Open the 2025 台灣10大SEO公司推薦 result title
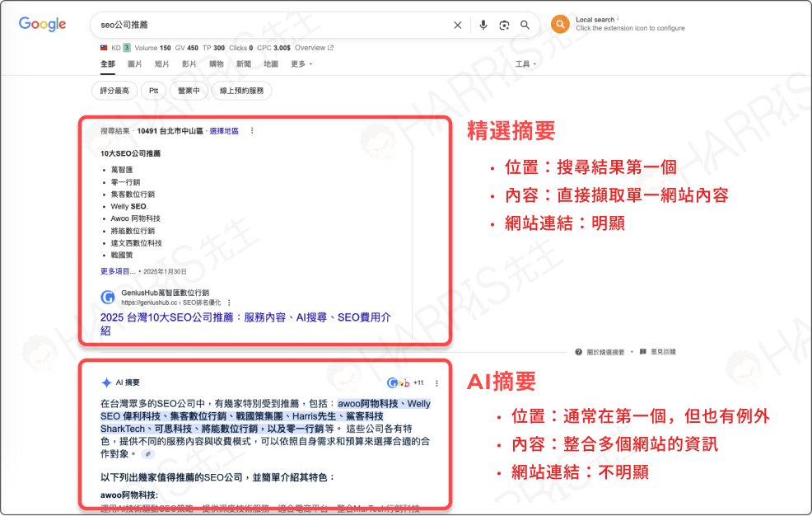812x516 pixels. click(245, 324)
